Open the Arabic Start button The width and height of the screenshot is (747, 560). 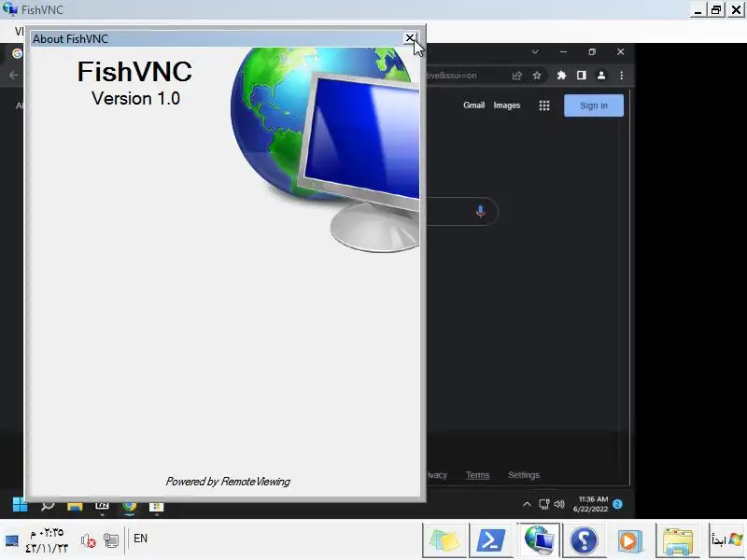click(727, 539)
